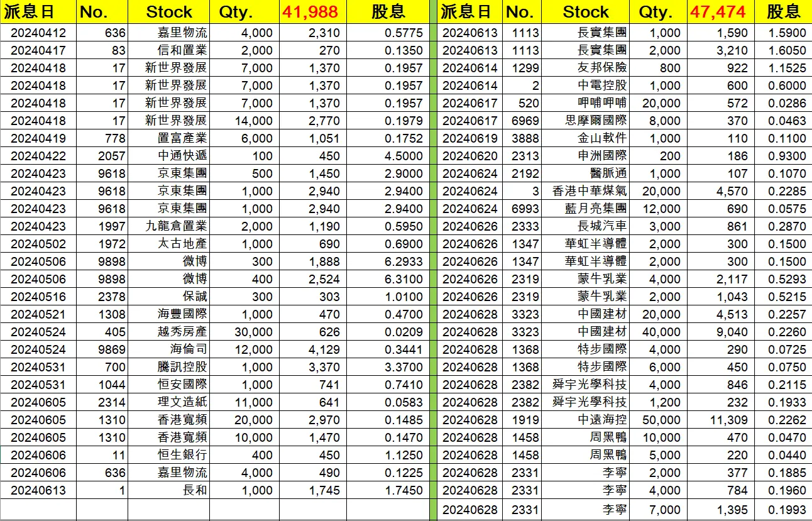Select the 中電控股 stock cell

586,85
